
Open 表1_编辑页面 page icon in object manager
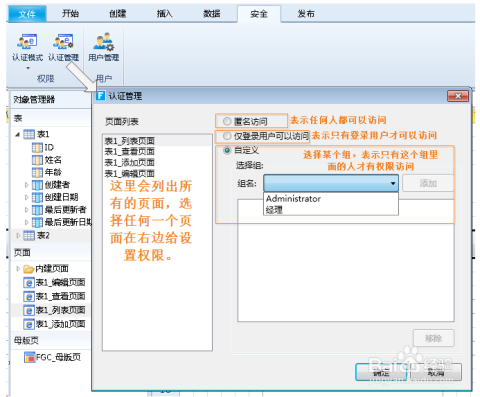(29, 283)
